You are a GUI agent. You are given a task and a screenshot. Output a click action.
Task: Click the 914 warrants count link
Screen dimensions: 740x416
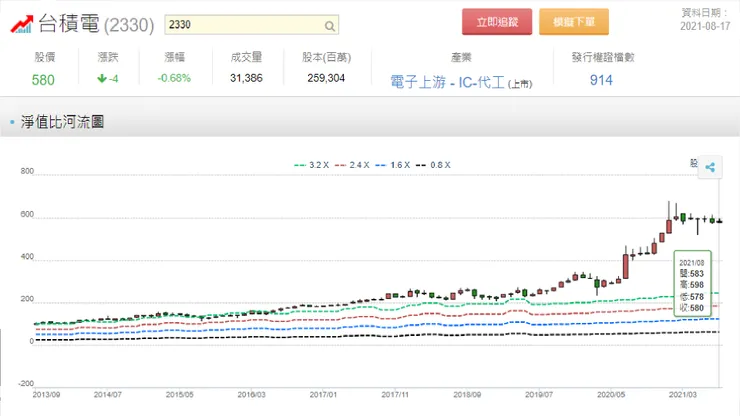(x=601, y=80)
